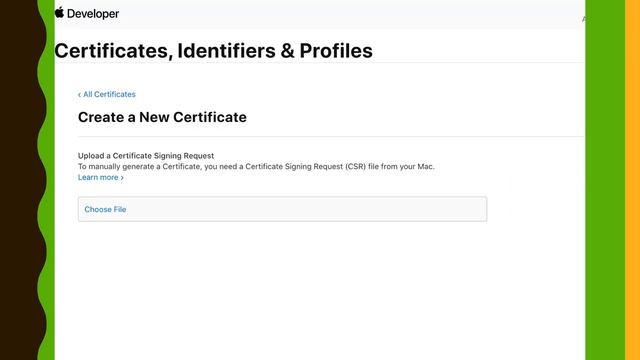Click the orange strip at right edge
The width and height of the screenshot is (640, 360).
coord(632,180)
